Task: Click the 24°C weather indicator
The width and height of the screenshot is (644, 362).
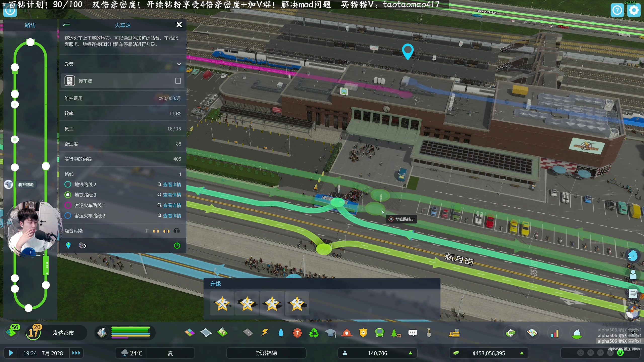Action: [x=131, y=353]
